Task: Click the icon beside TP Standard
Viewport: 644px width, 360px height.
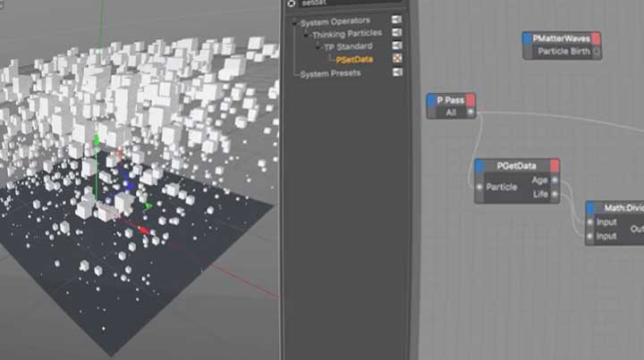Action: point(396,46)
